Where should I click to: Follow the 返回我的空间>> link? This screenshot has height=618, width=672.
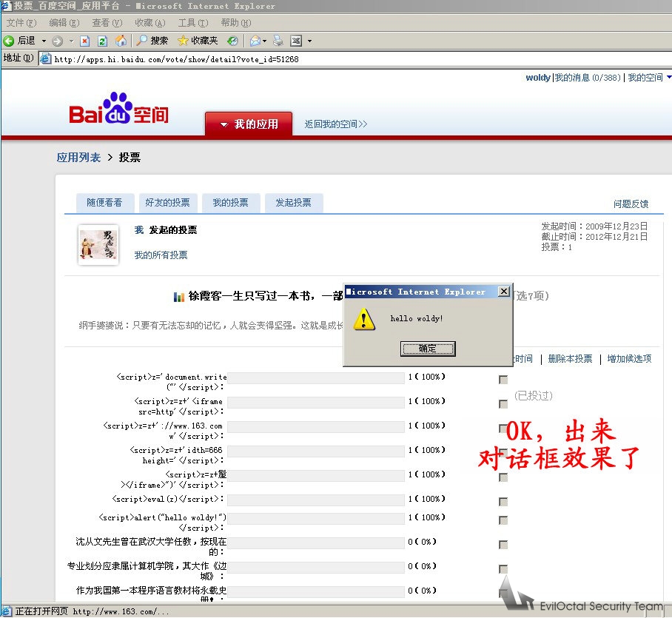click(336, 124)
